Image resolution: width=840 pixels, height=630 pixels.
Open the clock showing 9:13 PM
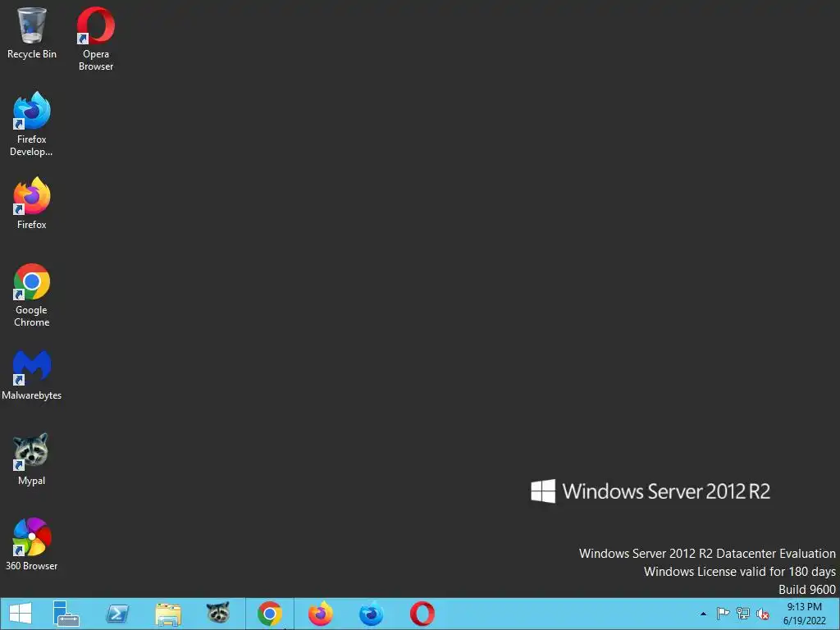click(x=805, y=614)
